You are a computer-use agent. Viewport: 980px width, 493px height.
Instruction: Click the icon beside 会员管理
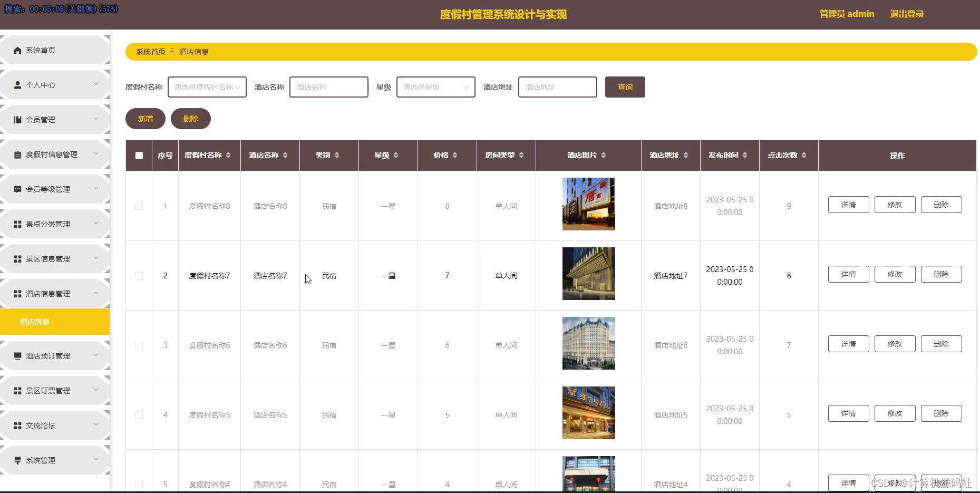coord(17,120)
